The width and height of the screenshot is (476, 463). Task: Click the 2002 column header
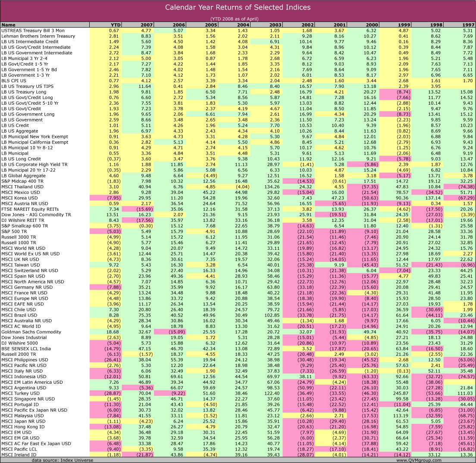[x=298, y=25]
